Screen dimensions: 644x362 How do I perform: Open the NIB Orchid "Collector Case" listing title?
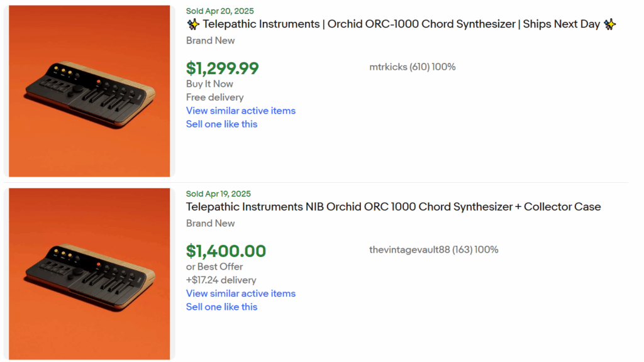tap(393, 207)
